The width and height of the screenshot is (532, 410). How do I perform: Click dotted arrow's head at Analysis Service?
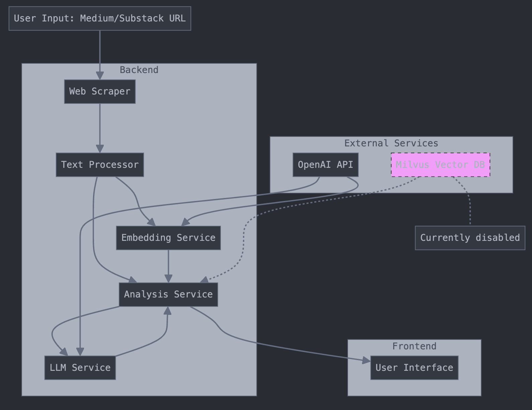(x=204, y=280)
